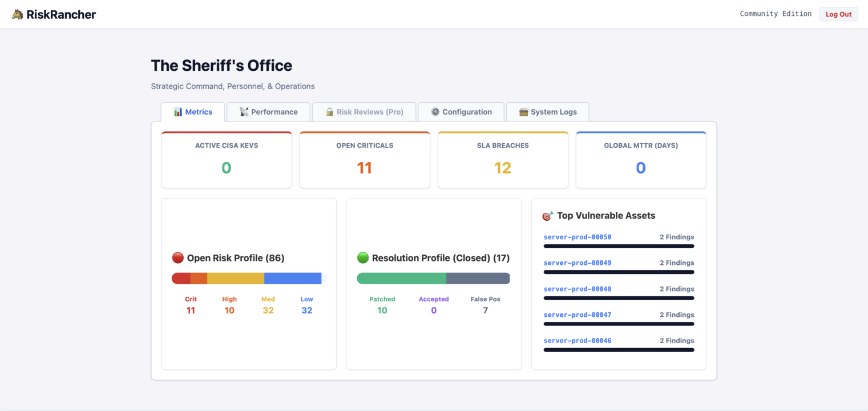Click the High count 10 in risk profile
Image resolution: width=868 pixels, height=411 pixels.
229,311
